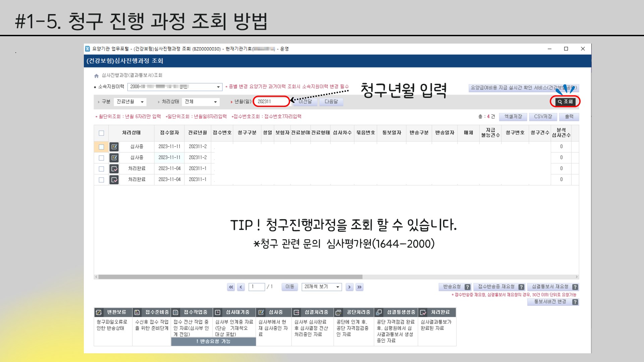Click the help icon next to 반송요청
This screenshot has width=644, height=362.
(467, 287)
